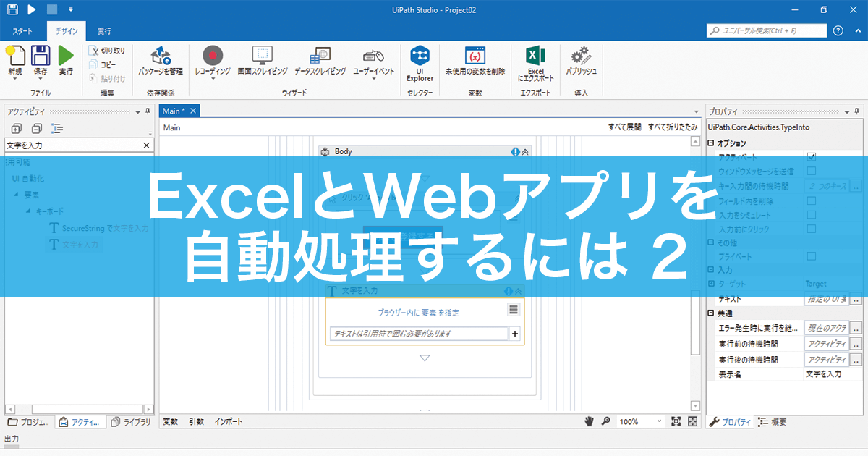Clear the activity search with X
This screenshot has height=456, width=868.
tap(147, 145)
